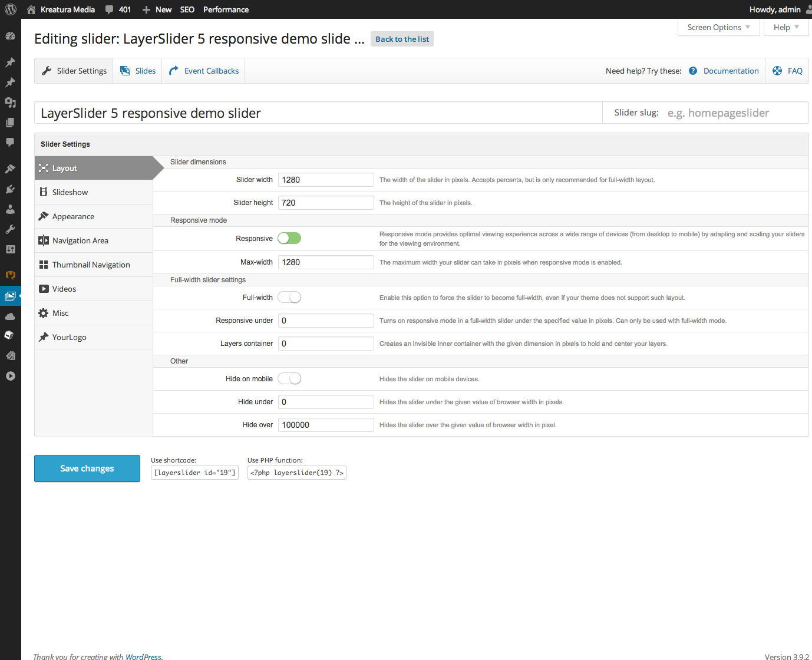Image resolution: width=812 pixels, height=660 pixels.
Task: Toggle Hide on mobile switch
Action: 289,378
